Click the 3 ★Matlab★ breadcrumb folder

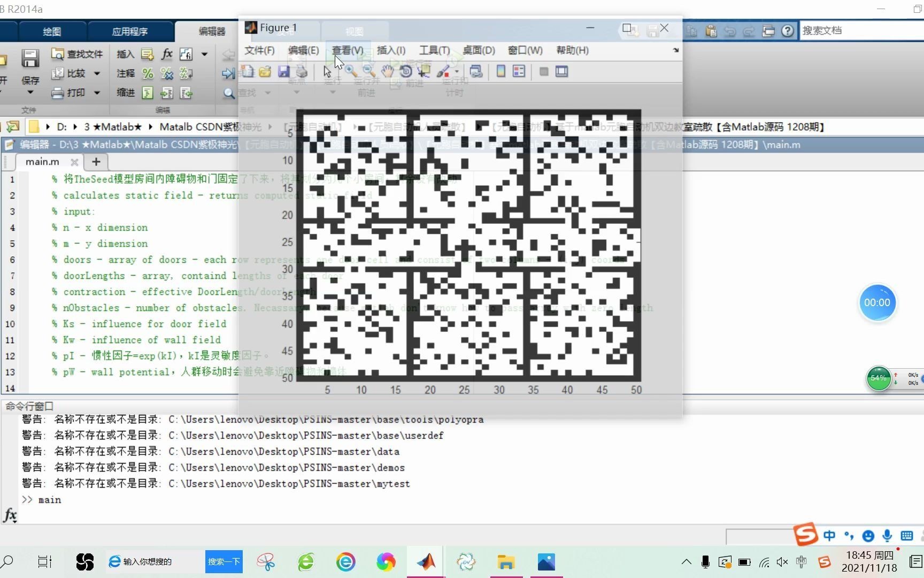(113, 127)
